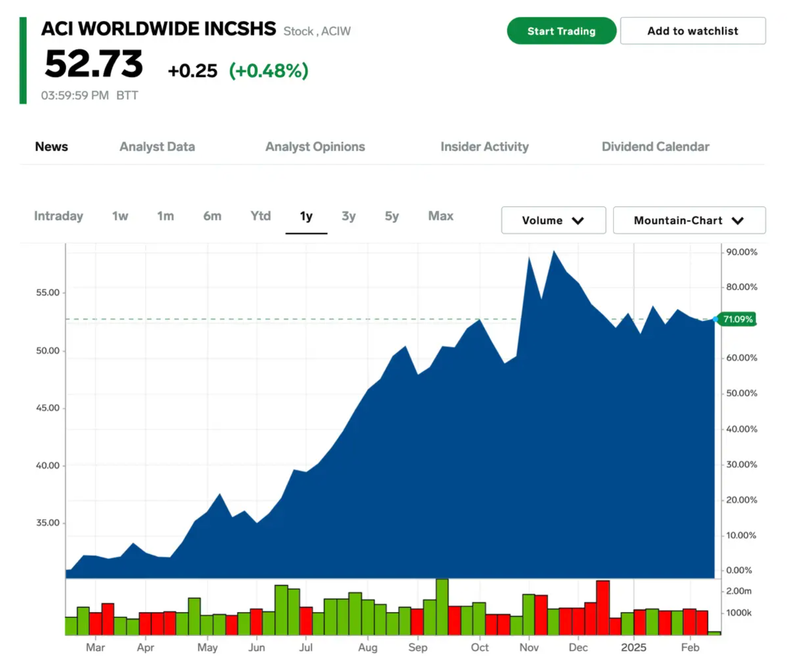Click the green 71.09% price marker
Screen dimensions: 800x667
pos(736,319)
